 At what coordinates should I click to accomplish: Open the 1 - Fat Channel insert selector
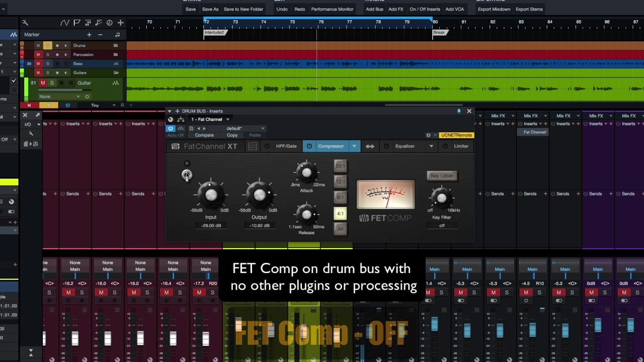click(210, 120)
